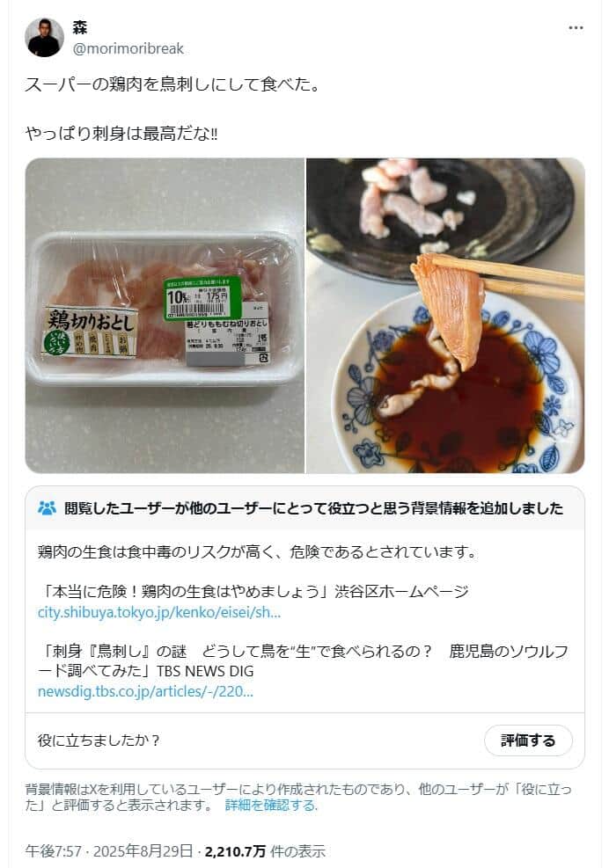Click the 午後7:57 2025年8月29日 timestamp

pyautogui.click(x=109, y=850)
